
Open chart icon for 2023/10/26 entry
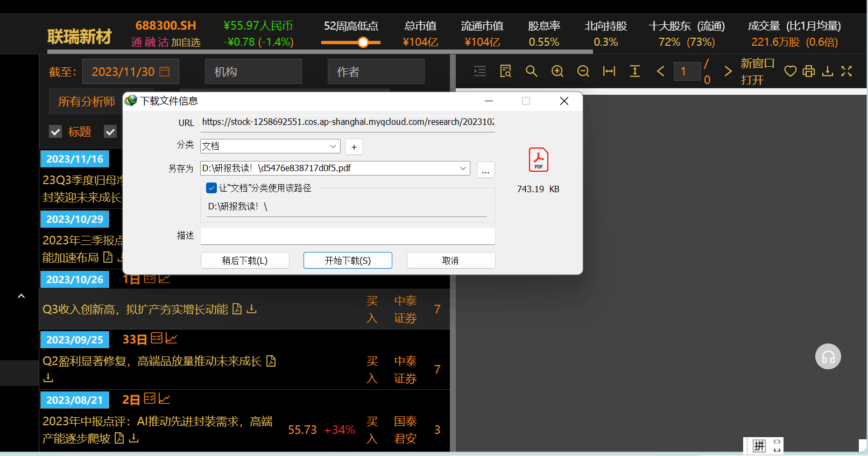165,278
